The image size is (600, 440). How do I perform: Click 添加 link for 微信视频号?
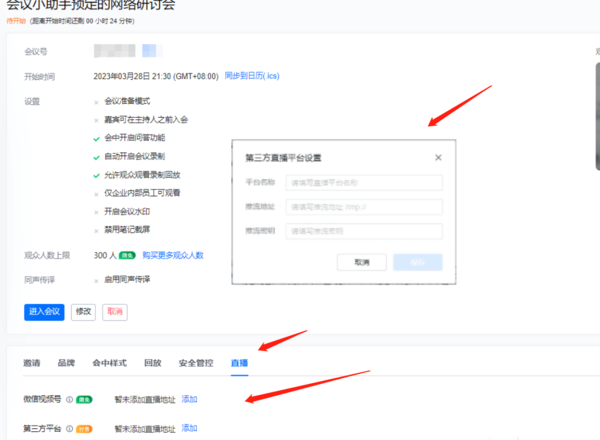pos(189,399)
